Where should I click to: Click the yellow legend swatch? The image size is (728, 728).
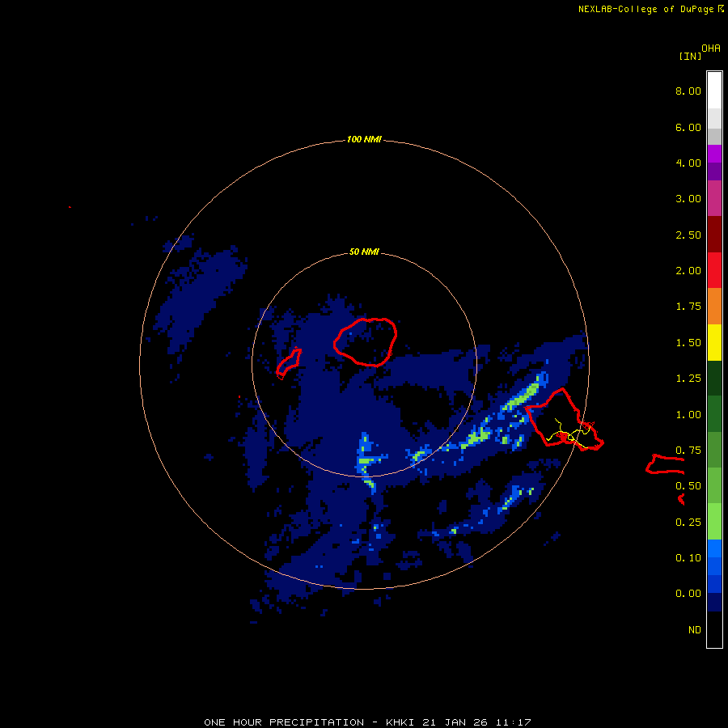pos(714,342)
